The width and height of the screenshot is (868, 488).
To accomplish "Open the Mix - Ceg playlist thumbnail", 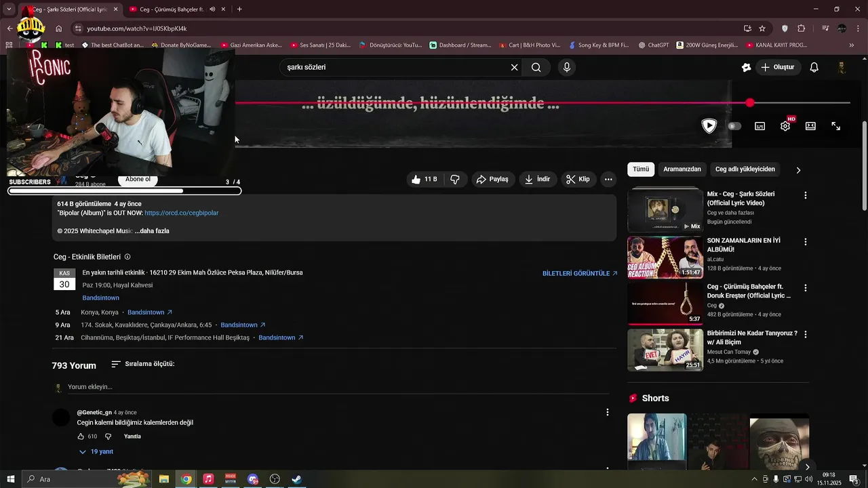I will click(665, 210).
